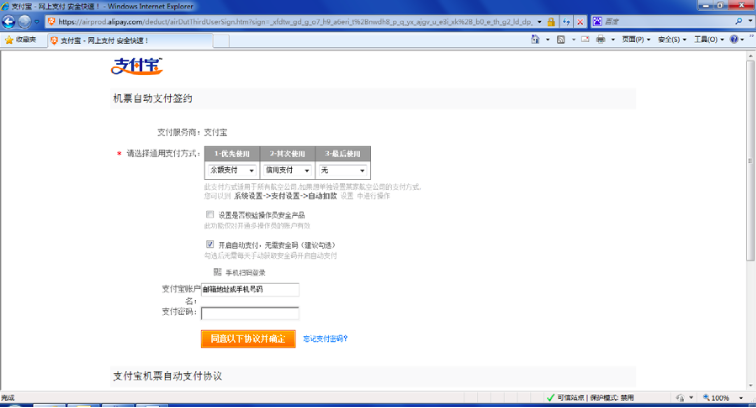Click the 机票自动支付签约 heading text

[x=153, y=98]
